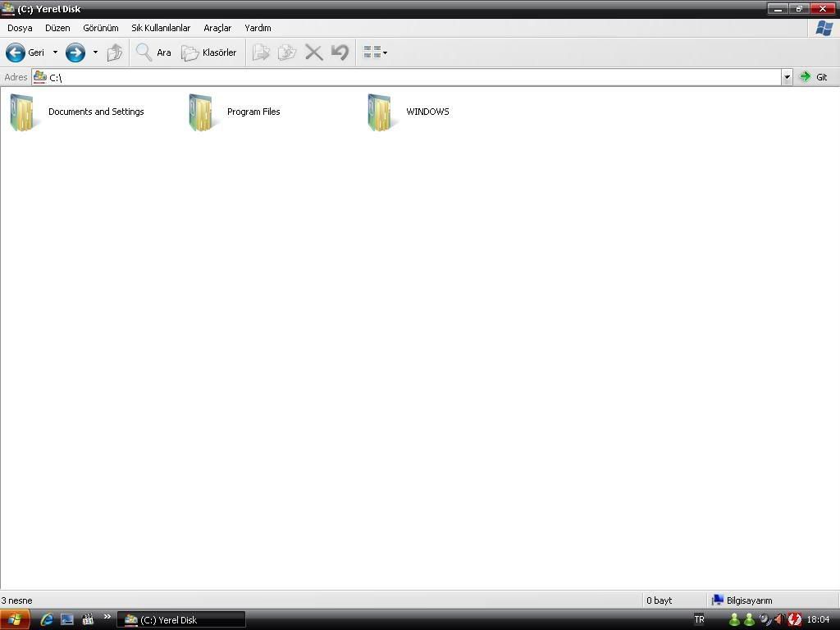Screen dimensions: 840x630
Task: Select the WINDOWS folder icon
Action: point(381,112)
